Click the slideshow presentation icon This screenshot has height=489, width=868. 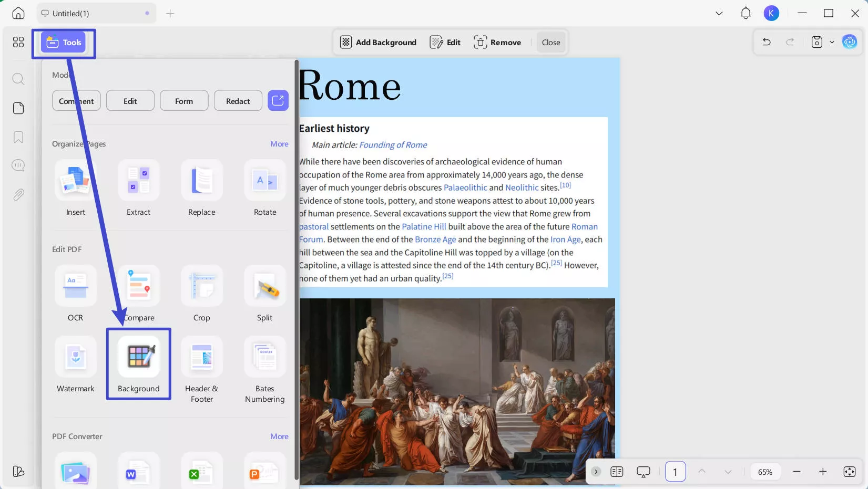click(643, 472)
